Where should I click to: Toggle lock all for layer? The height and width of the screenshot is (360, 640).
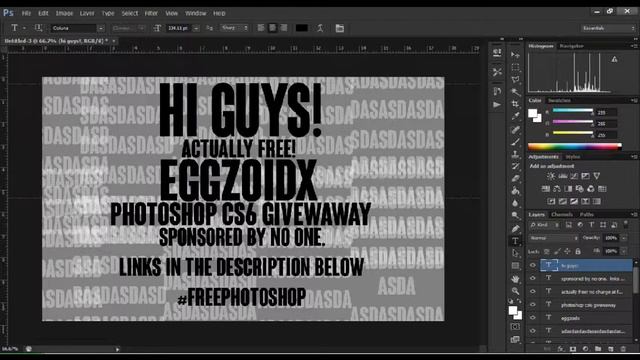coord(578,251)
